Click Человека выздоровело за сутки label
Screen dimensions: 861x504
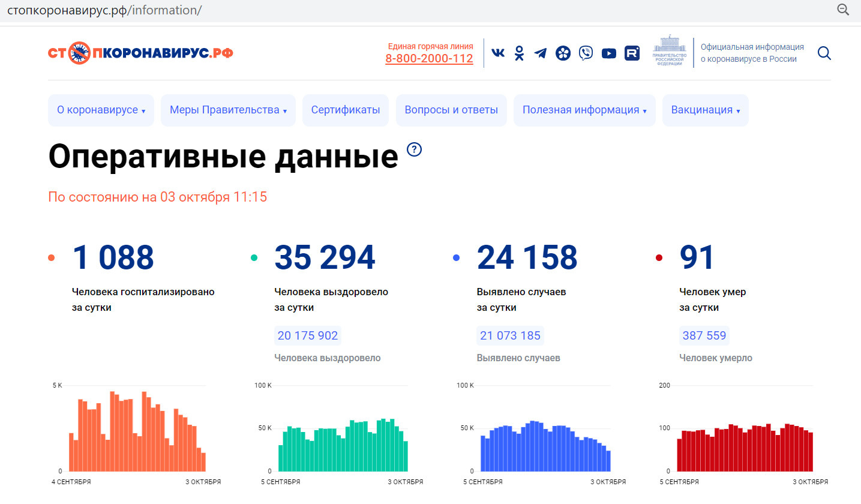click(331, 300)
